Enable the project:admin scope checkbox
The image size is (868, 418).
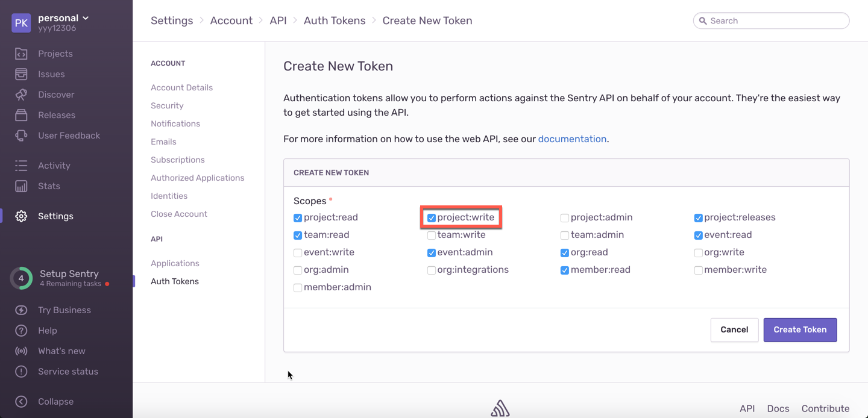tap(565, 218)
